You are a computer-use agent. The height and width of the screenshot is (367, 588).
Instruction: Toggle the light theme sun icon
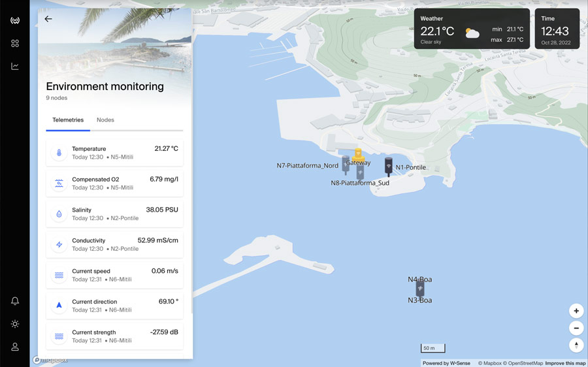pos(15,324)
